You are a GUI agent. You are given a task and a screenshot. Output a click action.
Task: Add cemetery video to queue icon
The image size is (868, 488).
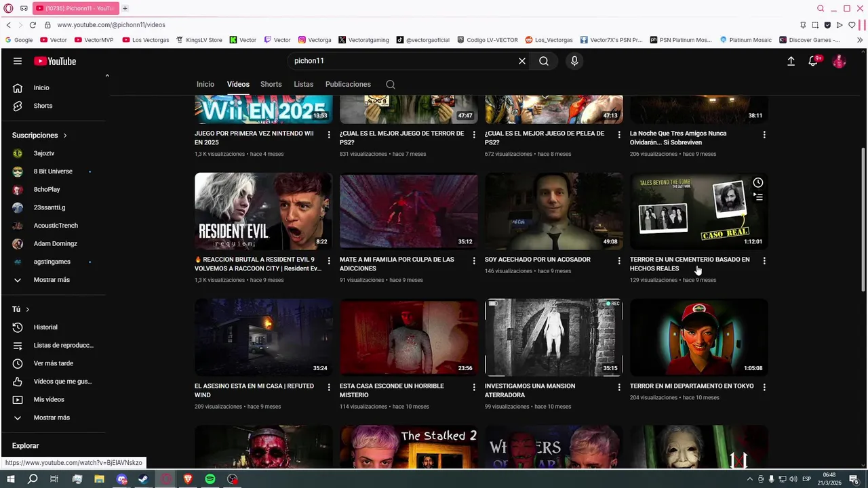pyautogui.click(x=758, y=197)
